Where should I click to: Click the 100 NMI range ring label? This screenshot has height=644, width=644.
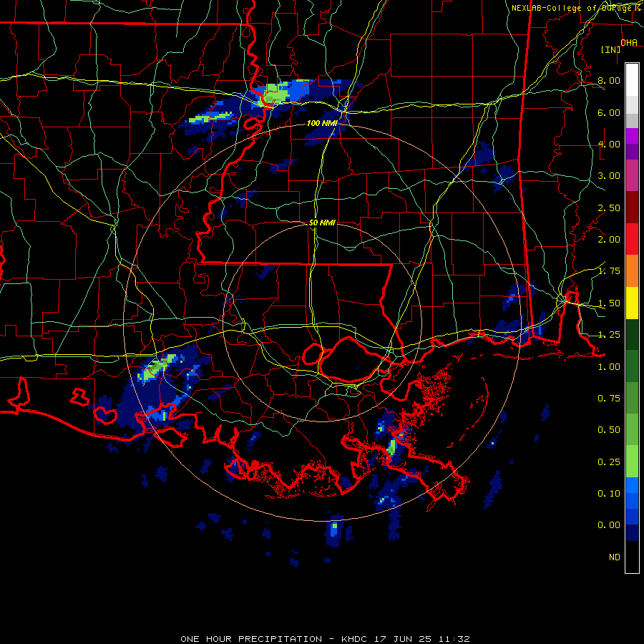[x=323, y=123]
